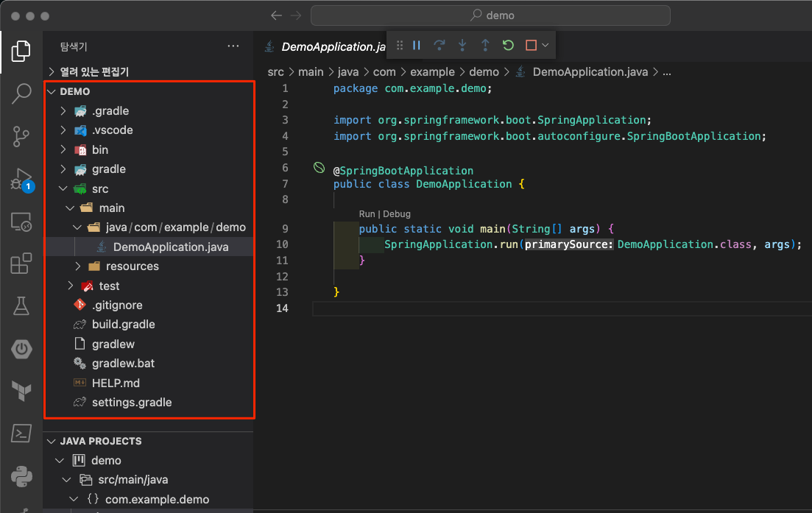This screenshot has width=812, height=513.
Task: Collapse the main folder
Action: 149,208
